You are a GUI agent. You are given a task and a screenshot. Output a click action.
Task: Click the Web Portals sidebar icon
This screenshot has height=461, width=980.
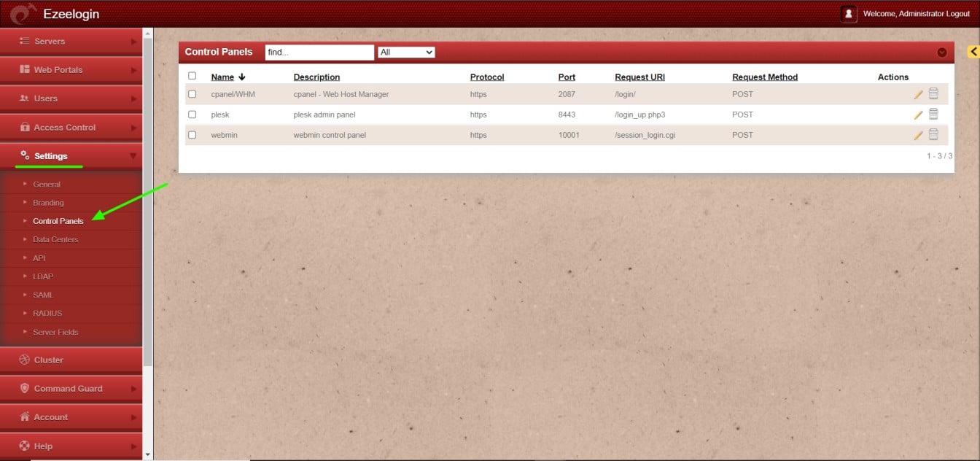(24, 70)
